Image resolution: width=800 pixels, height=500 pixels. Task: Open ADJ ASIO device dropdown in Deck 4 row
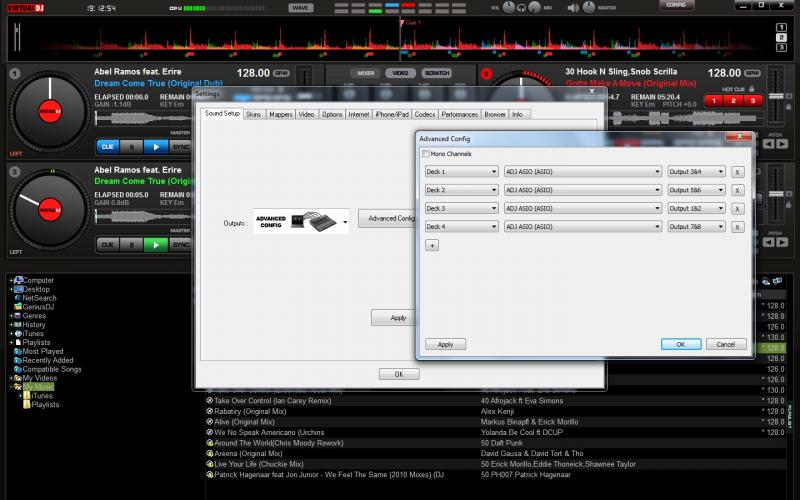(583, 227)
